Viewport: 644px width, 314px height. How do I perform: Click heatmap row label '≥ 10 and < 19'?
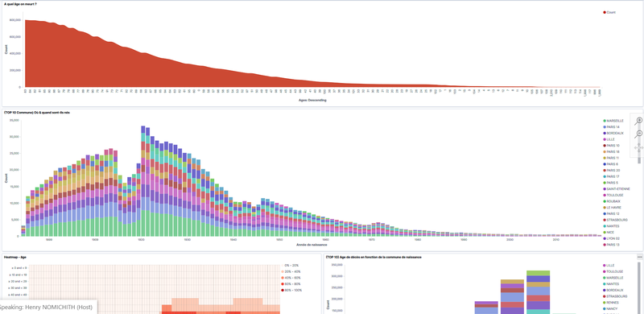pos(19,275)
